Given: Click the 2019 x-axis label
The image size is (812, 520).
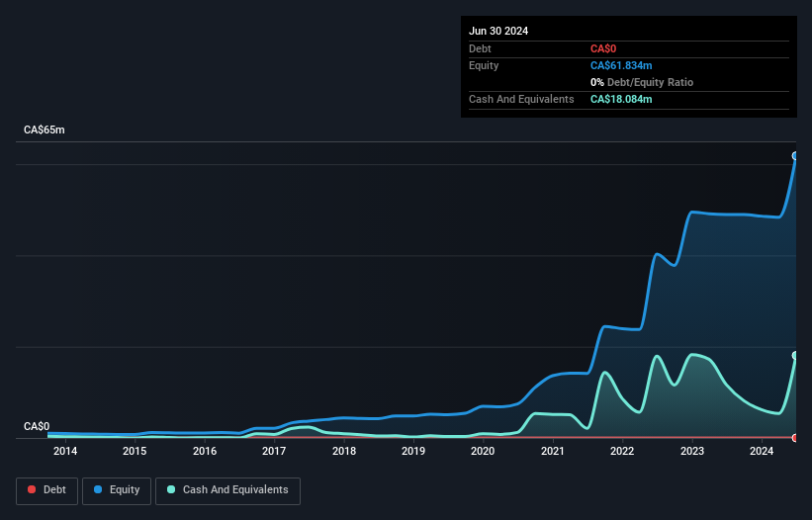Looking at the screenshot, I should [x=413, y=451].
